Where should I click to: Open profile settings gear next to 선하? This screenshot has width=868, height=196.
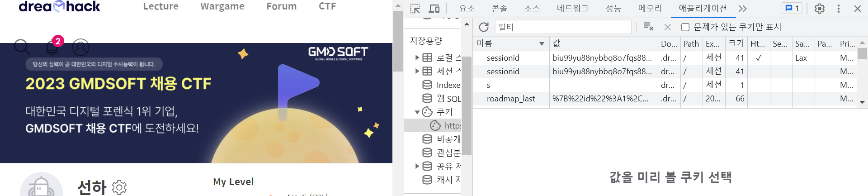click(119, 187)
